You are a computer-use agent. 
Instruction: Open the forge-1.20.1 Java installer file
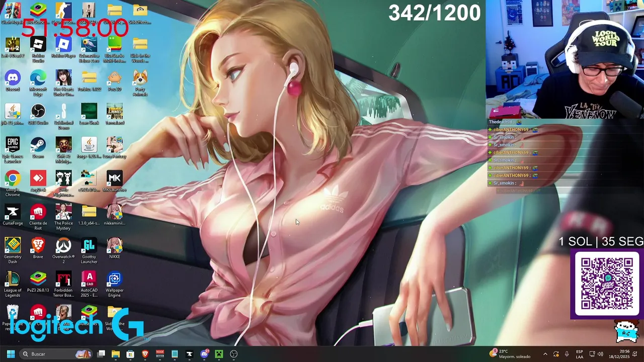point(89,148)
